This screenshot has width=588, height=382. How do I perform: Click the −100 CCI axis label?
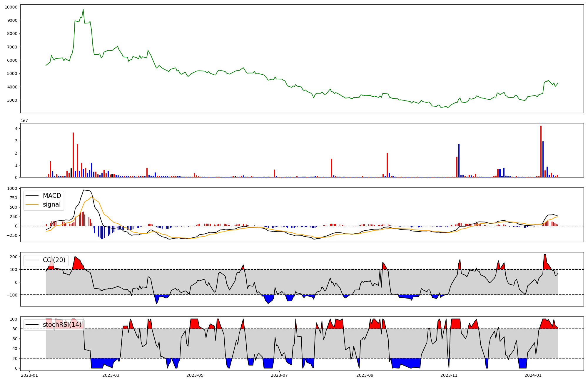coord(12,295)
